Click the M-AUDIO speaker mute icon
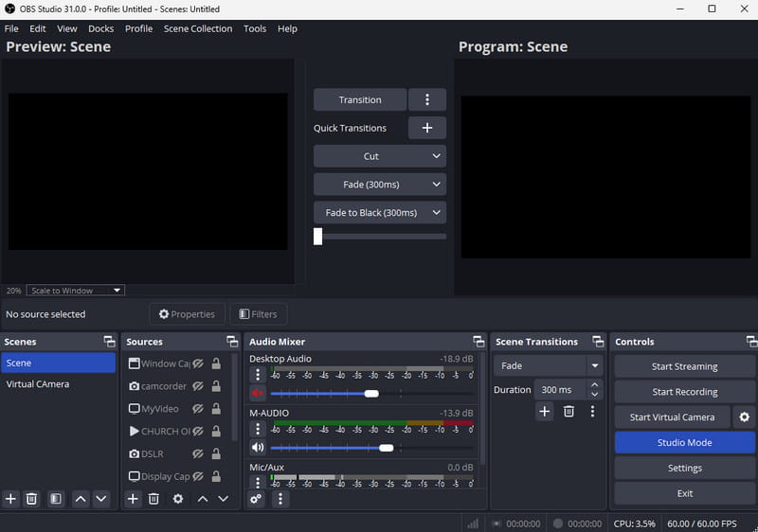758x532 pixels. (257, 448)
